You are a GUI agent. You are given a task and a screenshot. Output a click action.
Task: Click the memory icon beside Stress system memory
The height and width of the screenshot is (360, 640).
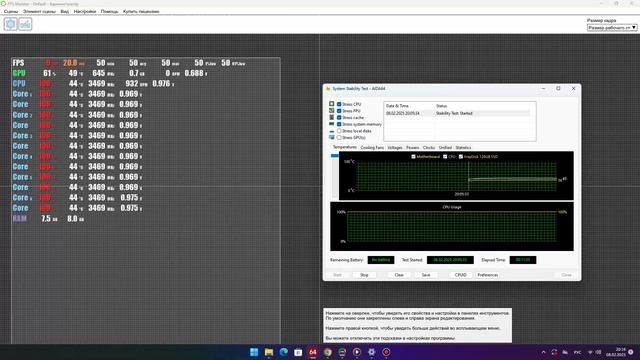(x=331, y=124)
